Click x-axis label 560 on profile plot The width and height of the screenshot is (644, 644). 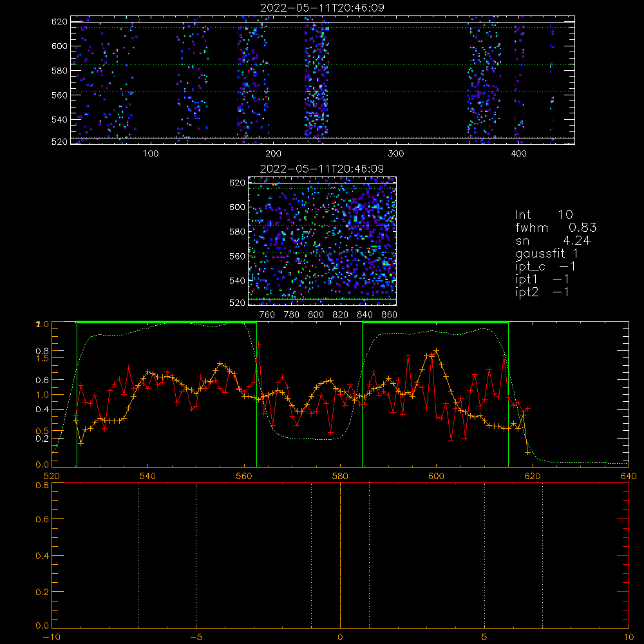click(x=244, y=476)
